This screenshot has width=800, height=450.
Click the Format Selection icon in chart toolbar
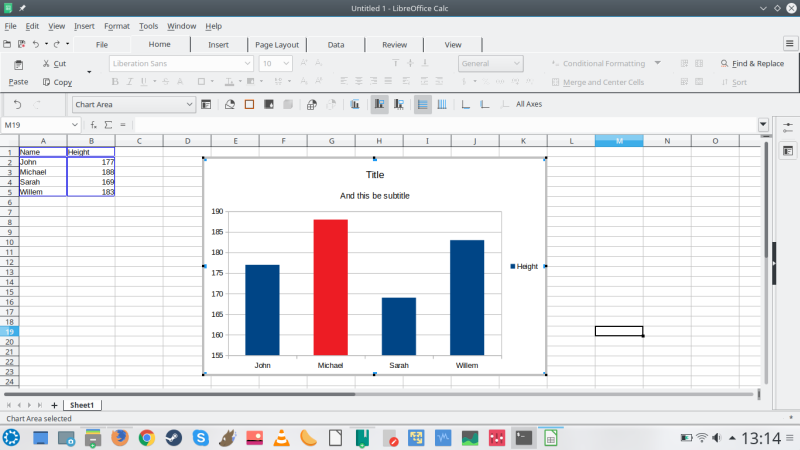tap(207, 104)
